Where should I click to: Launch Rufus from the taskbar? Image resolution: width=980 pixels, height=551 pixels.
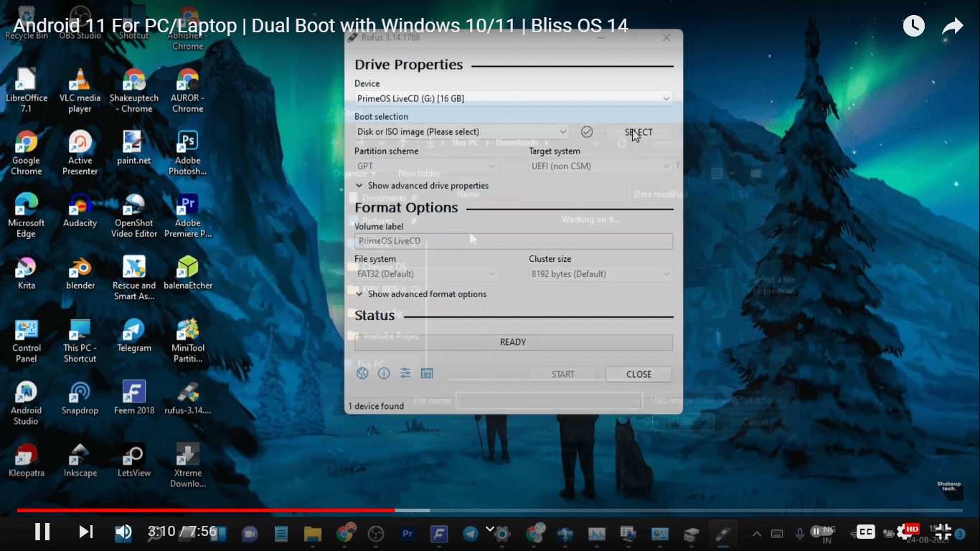coord(722,534)
